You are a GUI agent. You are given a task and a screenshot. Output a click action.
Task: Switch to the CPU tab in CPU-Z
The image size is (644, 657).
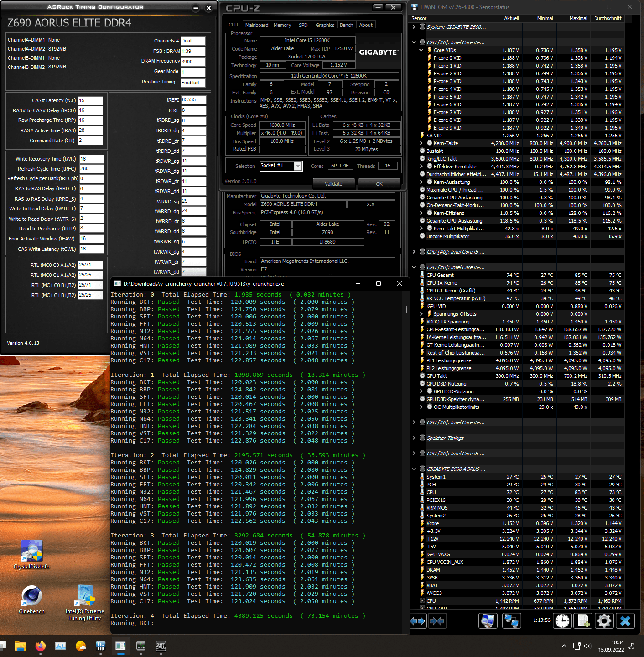coord(233,25)
